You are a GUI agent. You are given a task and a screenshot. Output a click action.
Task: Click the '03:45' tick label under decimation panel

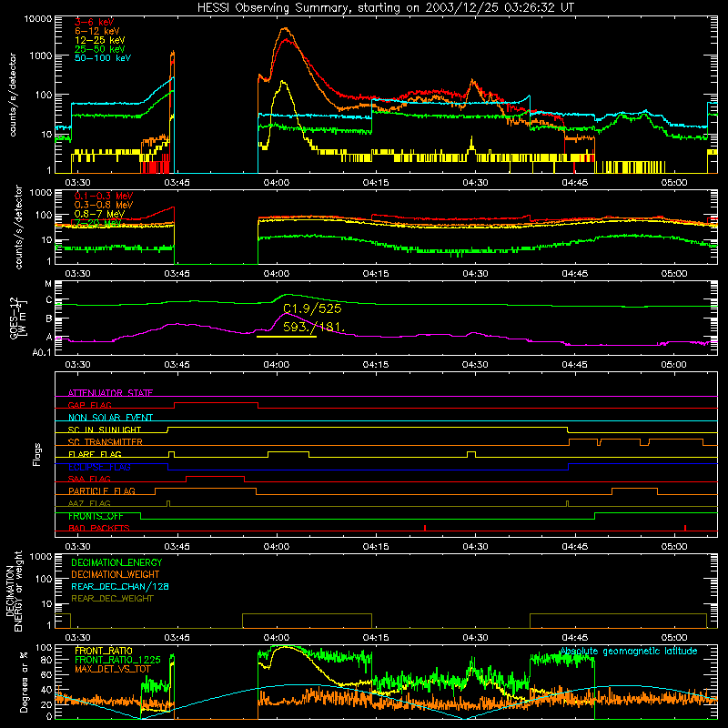coord(177,638)
